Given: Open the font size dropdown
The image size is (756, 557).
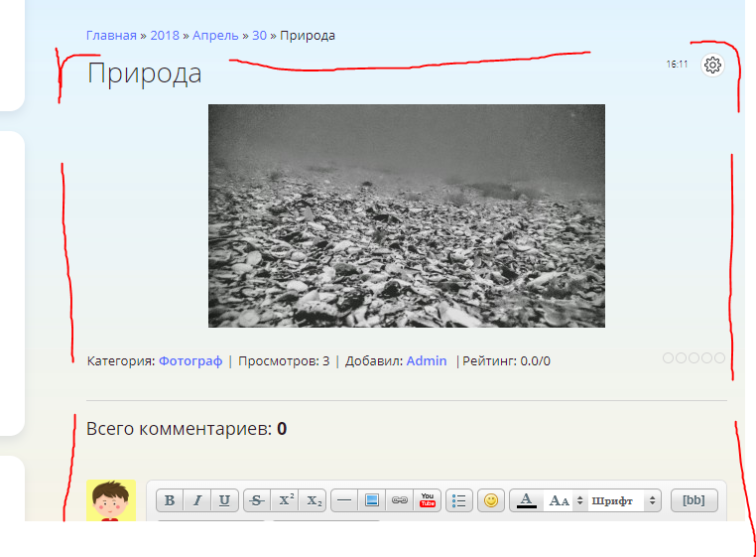Looking at the screenshot, I should (x=566, y=500).
